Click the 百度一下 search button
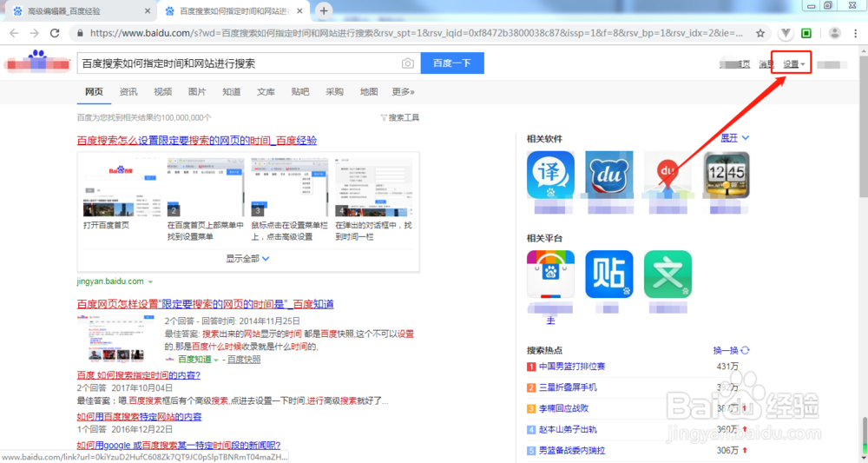 (452, 63)
